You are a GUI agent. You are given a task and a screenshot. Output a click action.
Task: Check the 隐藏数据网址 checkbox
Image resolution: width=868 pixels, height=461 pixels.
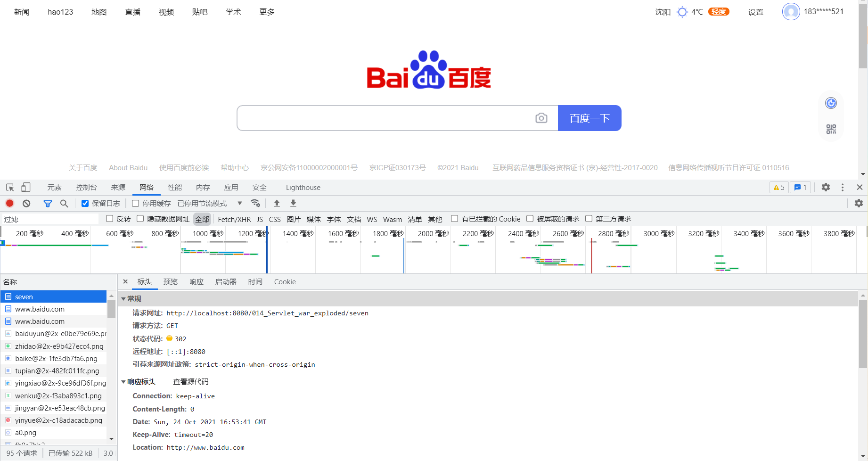click(140, 219)
